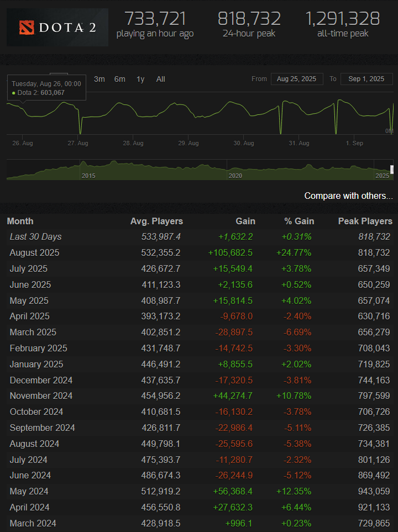
Task: Click the navigator right handle
Action: tap(392, 170)
